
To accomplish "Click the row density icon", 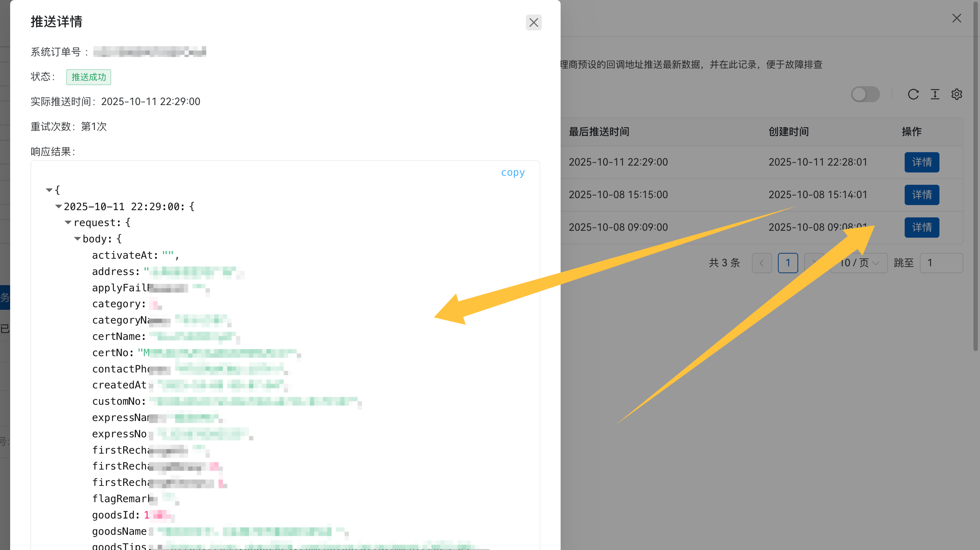I will pyautogui.click(x=935, y=95).
